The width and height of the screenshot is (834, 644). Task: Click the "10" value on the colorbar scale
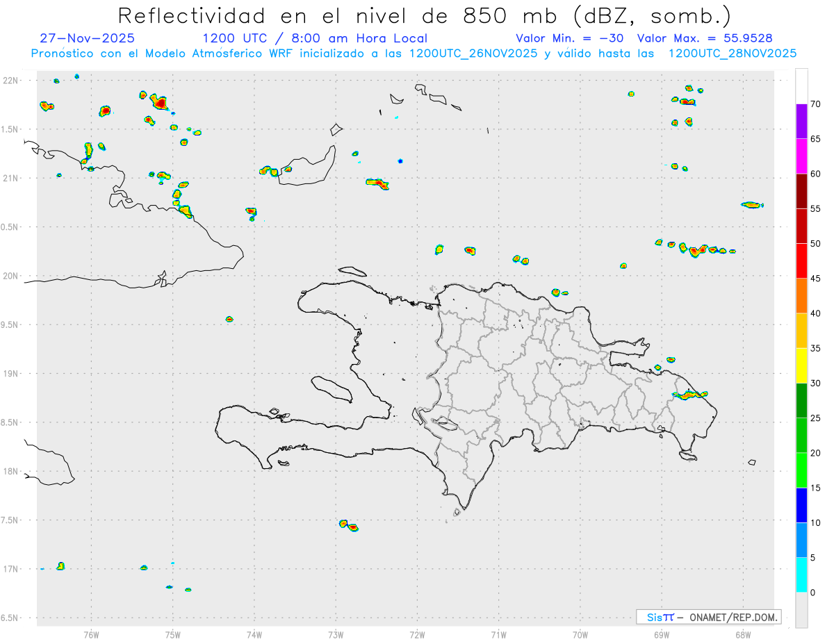click(x=815, y=522)
